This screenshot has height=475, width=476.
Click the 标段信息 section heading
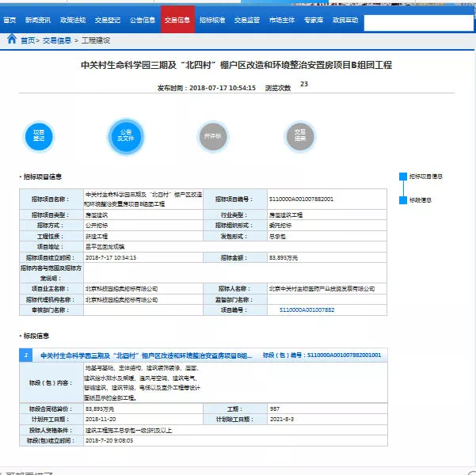36,336
